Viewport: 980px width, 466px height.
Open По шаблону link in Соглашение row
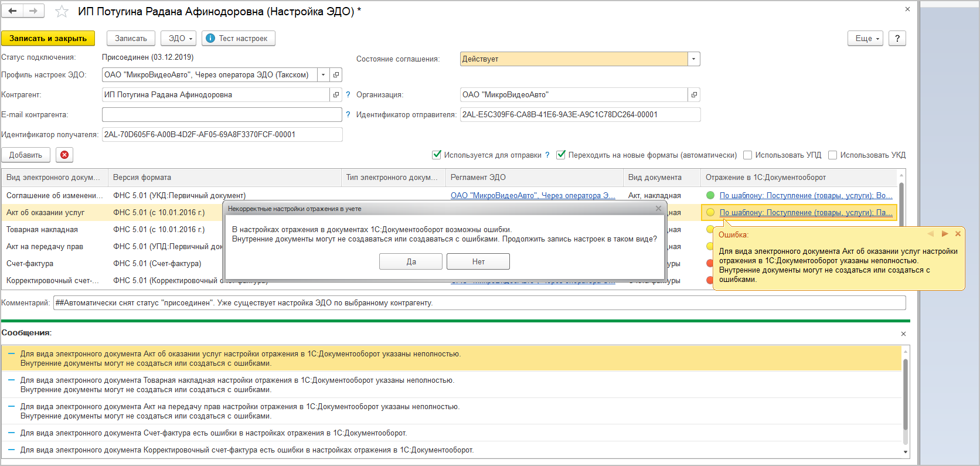(805, 195)
